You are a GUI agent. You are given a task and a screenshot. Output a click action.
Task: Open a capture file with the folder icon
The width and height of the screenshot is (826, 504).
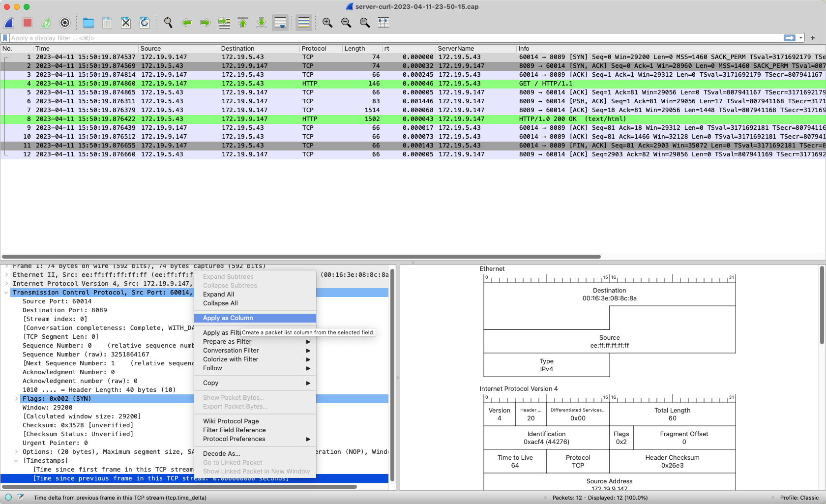click(x=88, y=23)
